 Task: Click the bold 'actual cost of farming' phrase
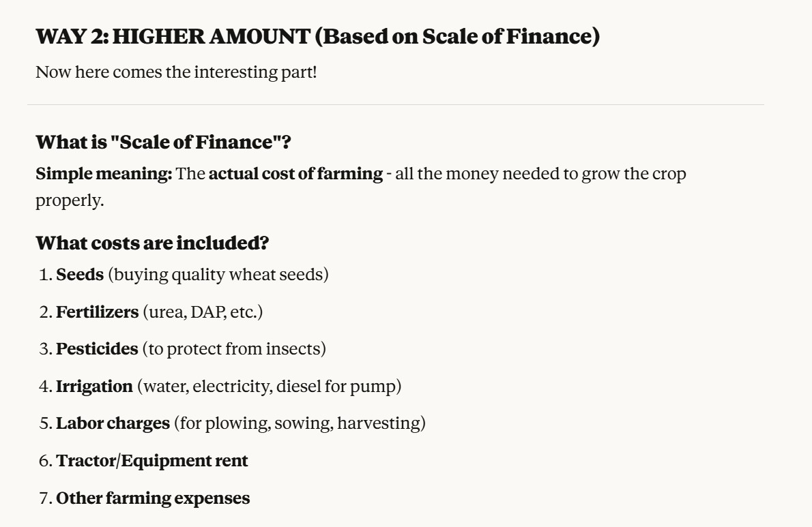[295, 174]
